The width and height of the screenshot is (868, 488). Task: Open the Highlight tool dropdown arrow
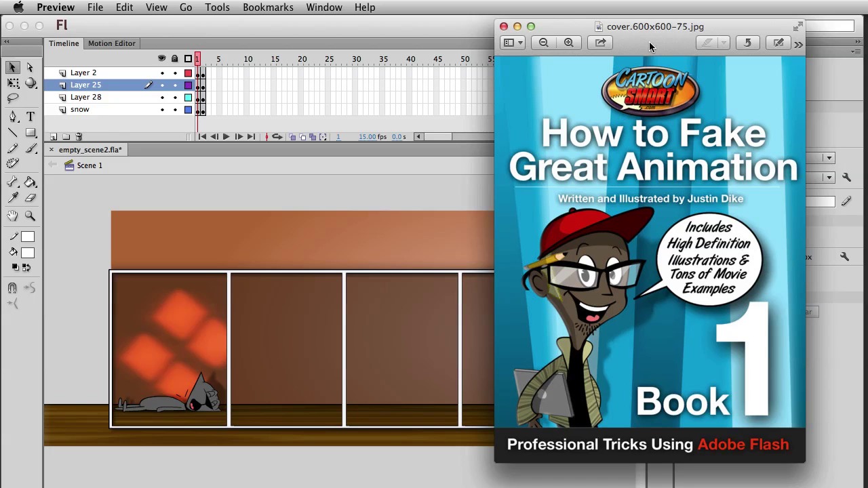(x=724, y=43)
